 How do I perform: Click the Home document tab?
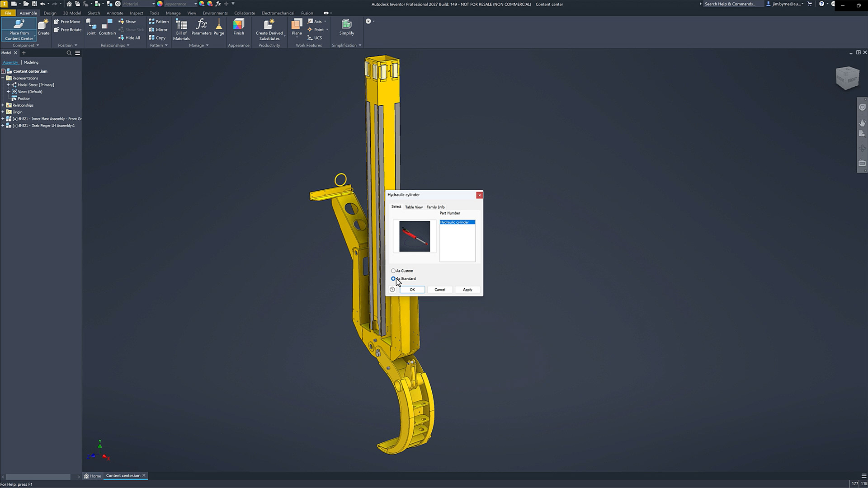(93, 476)
